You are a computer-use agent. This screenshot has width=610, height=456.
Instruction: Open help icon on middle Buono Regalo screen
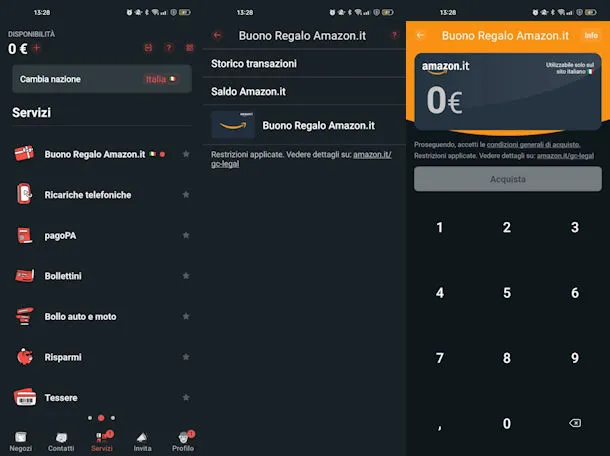[x=394, y=35]
